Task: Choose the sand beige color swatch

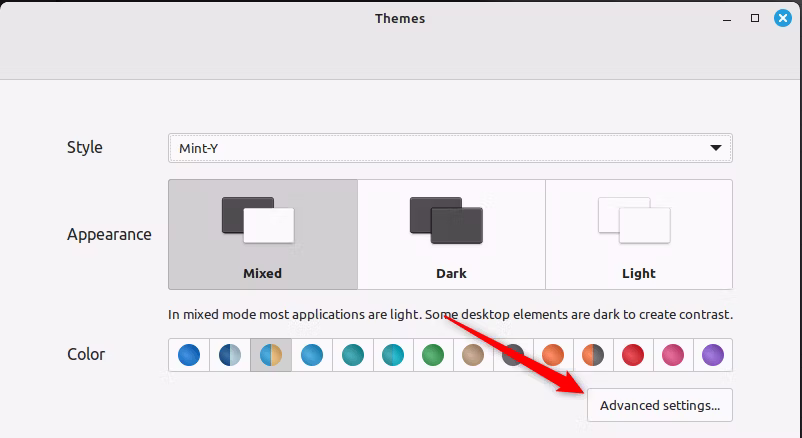Action: [x=473, y=355]
